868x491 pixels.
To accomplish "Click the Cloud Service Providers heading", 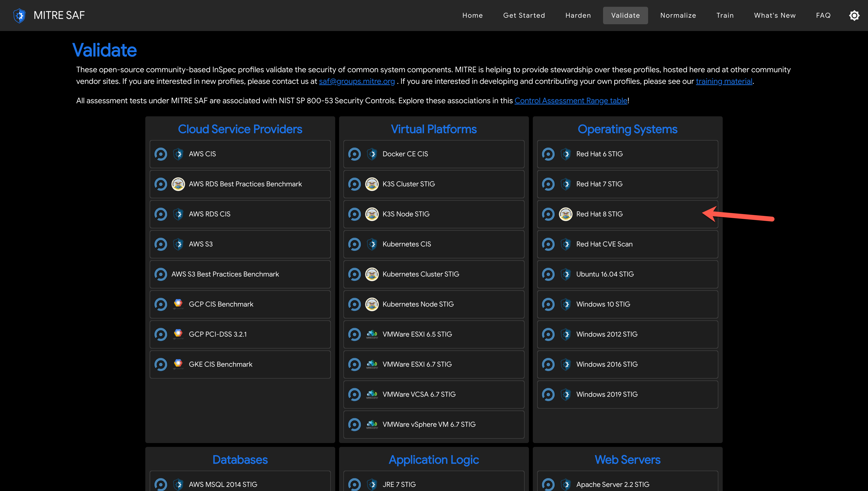I will pos(240,129).
